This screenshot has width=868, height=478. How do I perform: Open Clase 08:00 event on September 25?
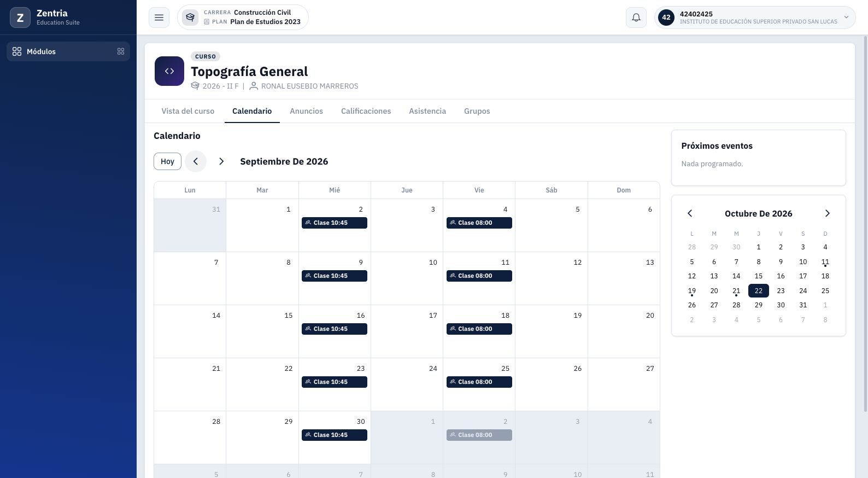coord(479,382)
